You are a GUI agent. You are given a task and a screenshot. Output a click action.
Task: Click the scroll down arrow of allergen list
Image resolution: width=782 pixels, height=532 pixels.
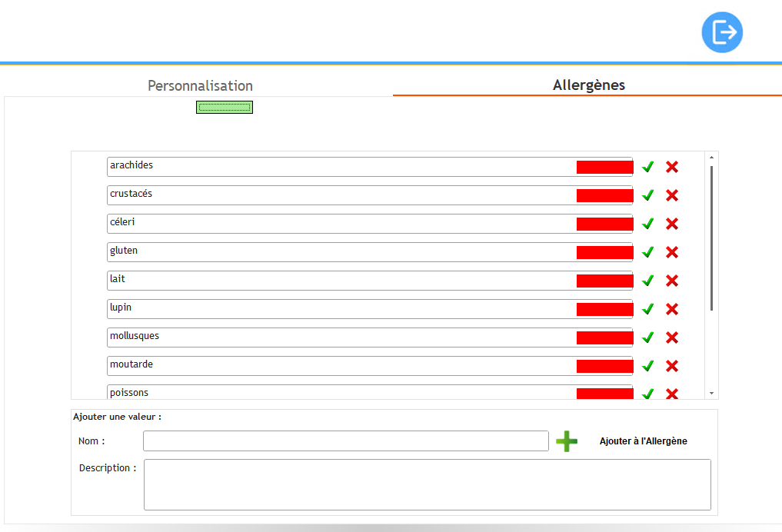click(711, 393)
